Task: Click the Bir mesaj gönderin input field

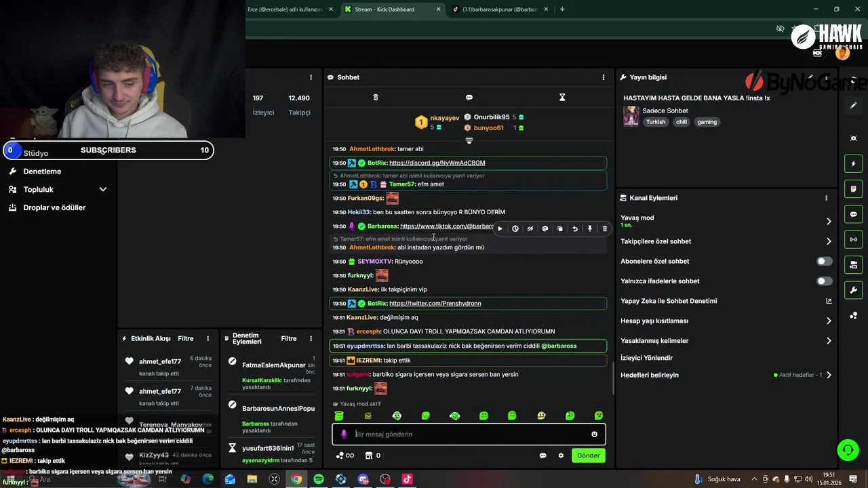Action: click(x=468, y=434)
